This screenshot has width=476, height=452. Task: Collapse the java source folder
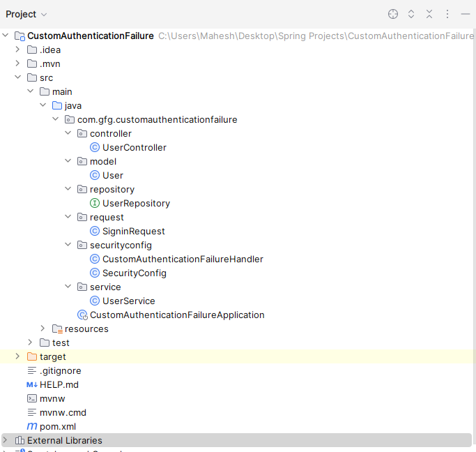pos(43,105)
